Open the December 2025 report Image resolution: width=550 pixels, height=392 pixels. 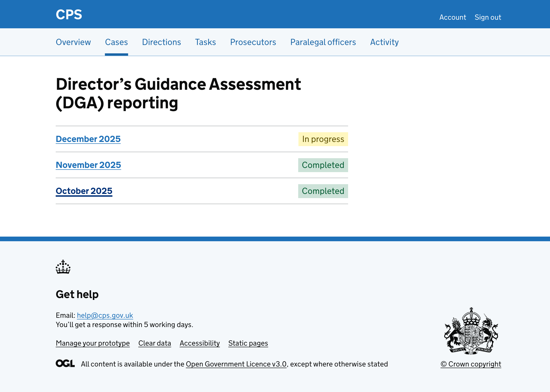click(88, 139)
